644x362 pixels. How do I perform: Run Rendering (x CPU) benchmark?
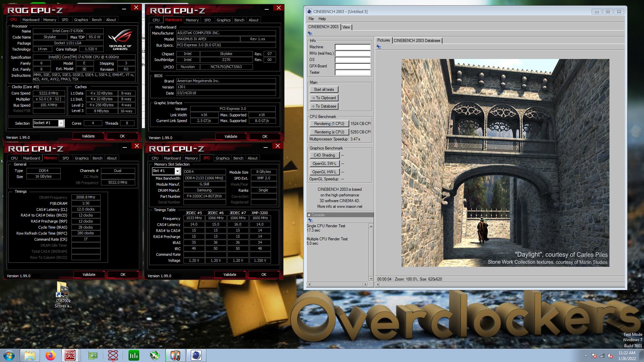pos(329,132)
